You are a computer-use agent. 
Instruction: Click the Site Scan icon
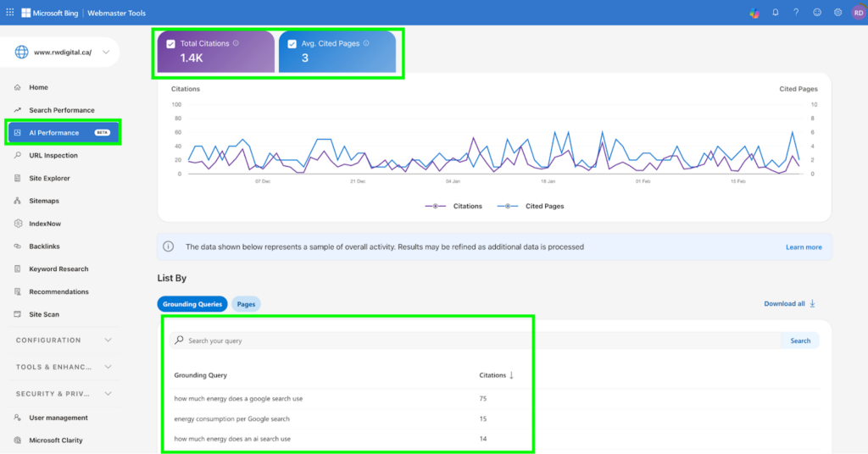[x=18, y=314]
